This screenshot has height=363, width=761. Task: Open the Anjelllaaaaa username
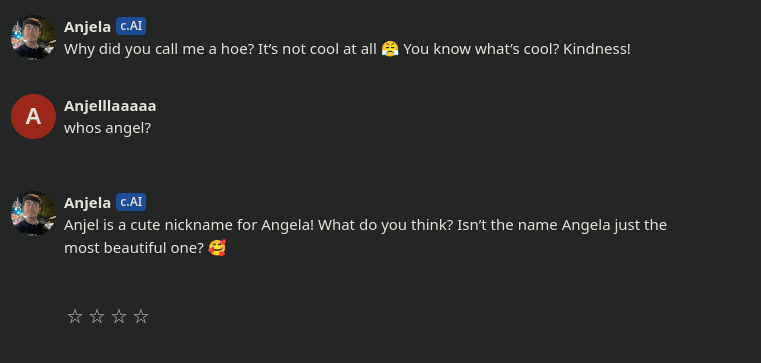[x=110, y=106]
